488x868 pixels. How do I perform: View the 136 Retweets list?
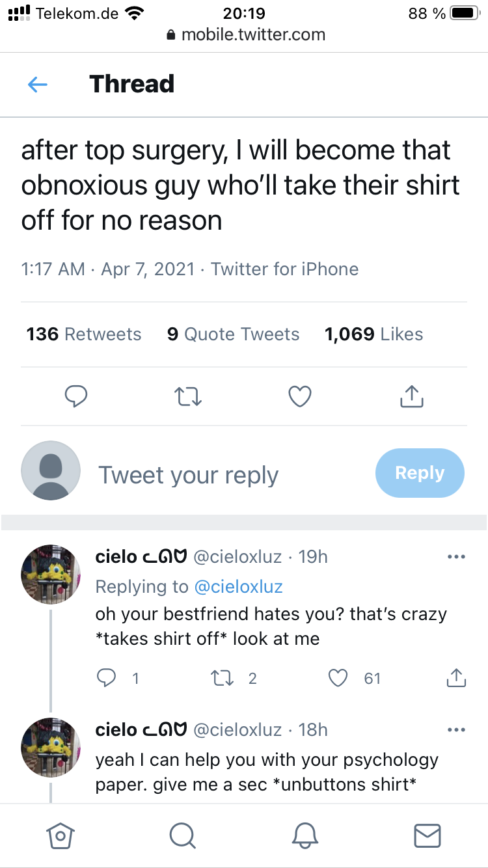pyautogui.click(x=84, y=334)
